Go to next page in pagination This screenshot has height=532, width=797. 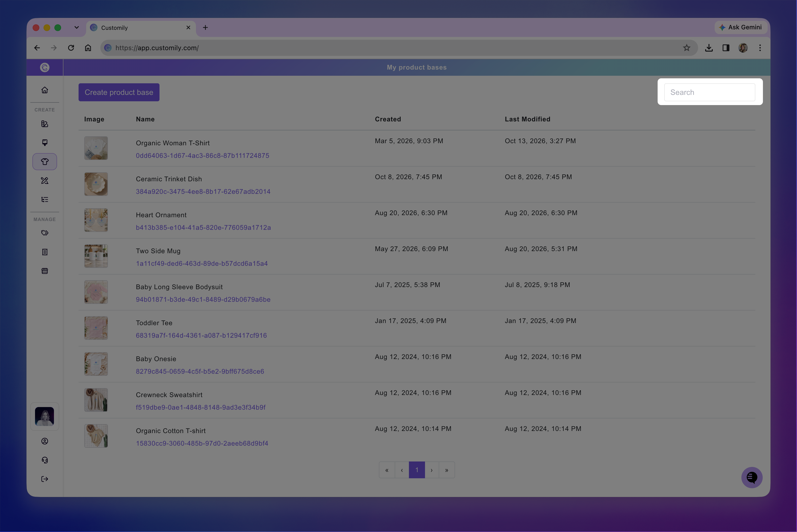[x=432, y=470]
